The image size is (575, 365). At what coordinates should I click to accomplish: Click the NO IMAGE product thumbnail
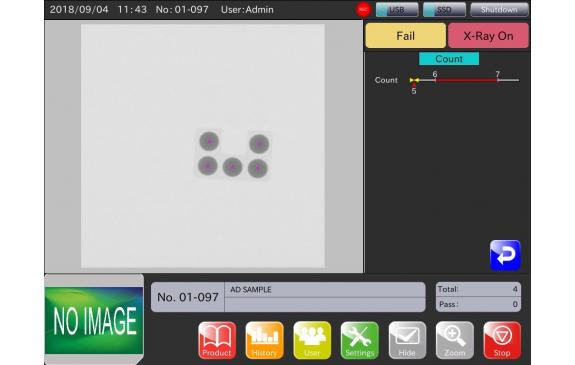click(94, 321)
